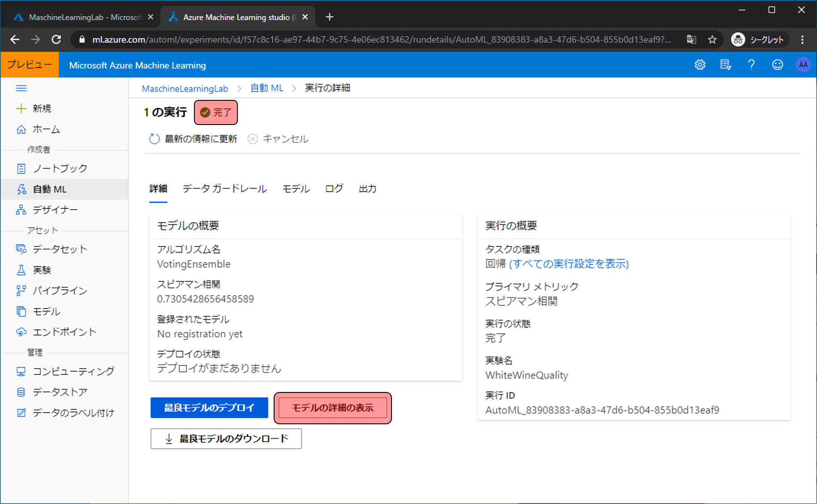
Task: Open the ログ tab
Action: [334, 189]
